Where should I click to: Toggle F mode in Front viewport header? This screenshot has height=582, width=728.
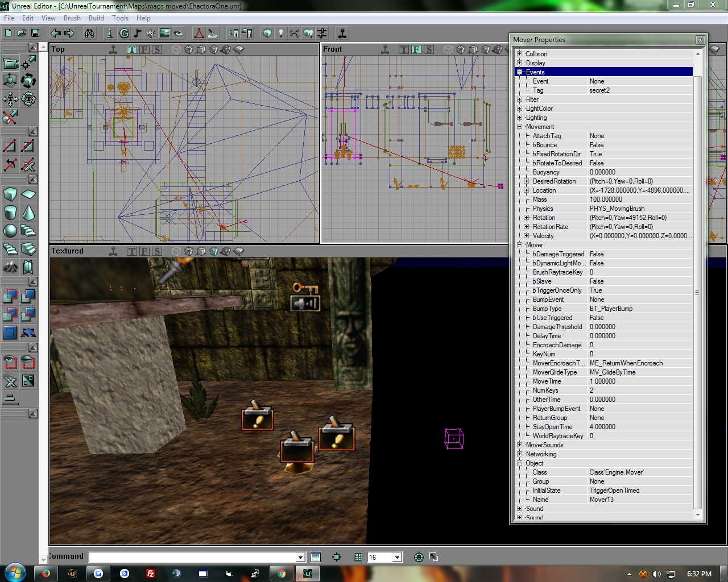click(416, 49)
